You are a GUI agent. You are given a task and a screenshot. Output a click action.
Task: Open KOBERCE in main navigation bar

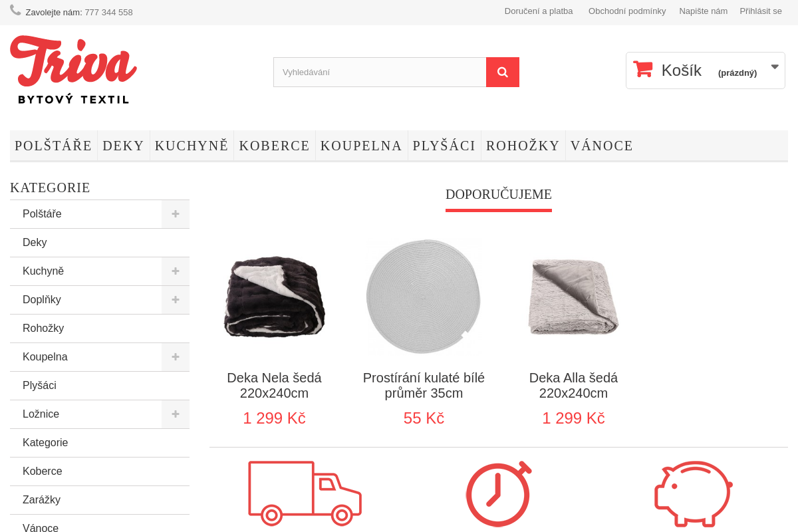(x=274, y=146)
